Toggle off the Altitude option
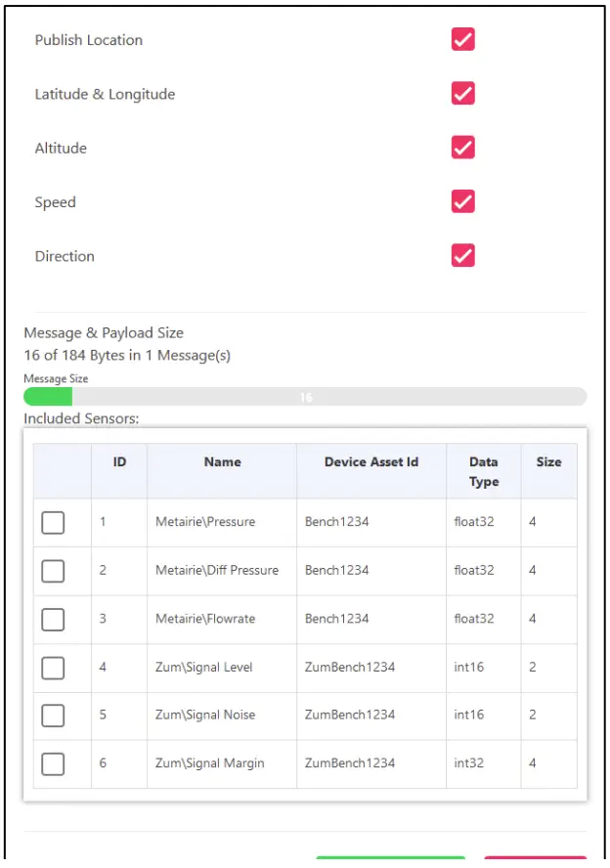The width and height of the screenshot is (610, 868). (462, 147)
